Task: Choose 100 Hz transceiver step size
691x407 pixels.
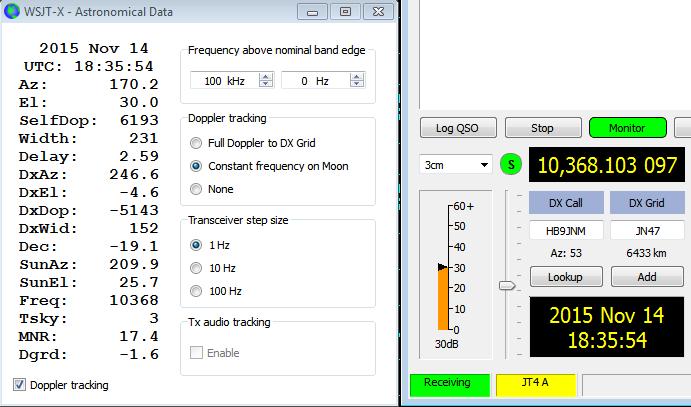Action: pos(196,291)
